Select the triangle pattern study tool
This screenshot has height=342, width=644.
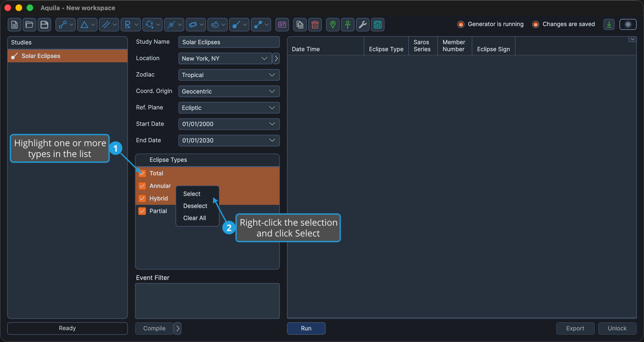[87, 25]
